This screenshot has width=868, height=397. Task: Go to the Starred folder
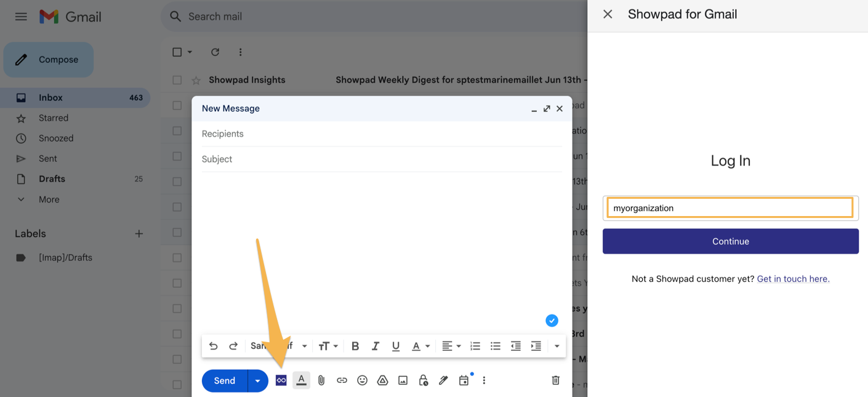tap(54, 118)
